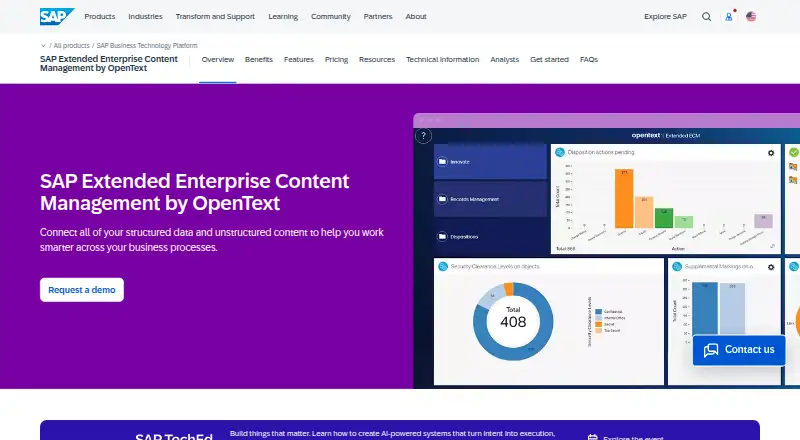Open the Pricing tab
The width and height of the screenshot is (800, 440).
pos(336,59)
